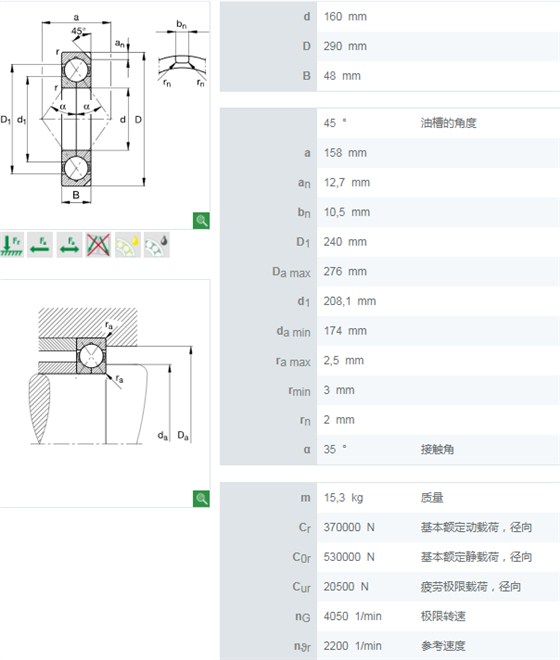Click the 参考速度 description
The height and width of the screenshot is (660, 560).
coord(443,646)
